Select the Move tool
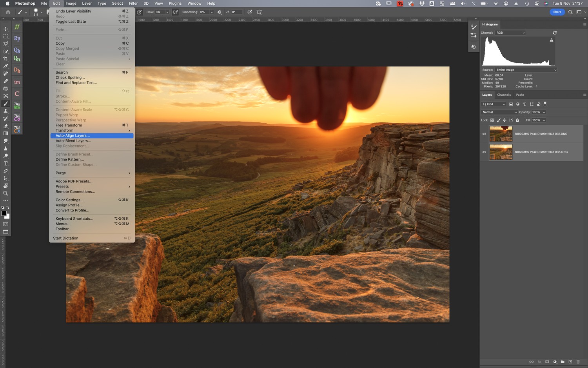Screen dimensions: 588x368 coord(5,29)
